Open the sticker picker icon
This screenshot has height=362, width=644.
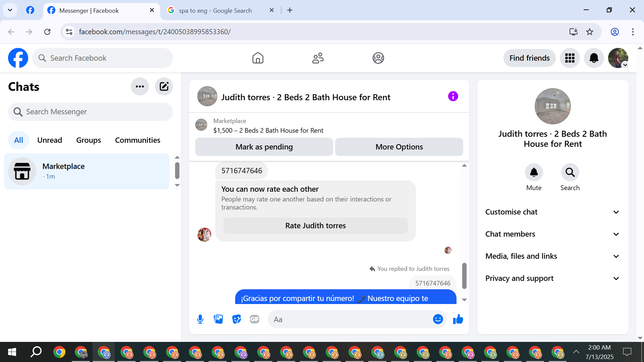pyautogui.click(x=236, y=319)
